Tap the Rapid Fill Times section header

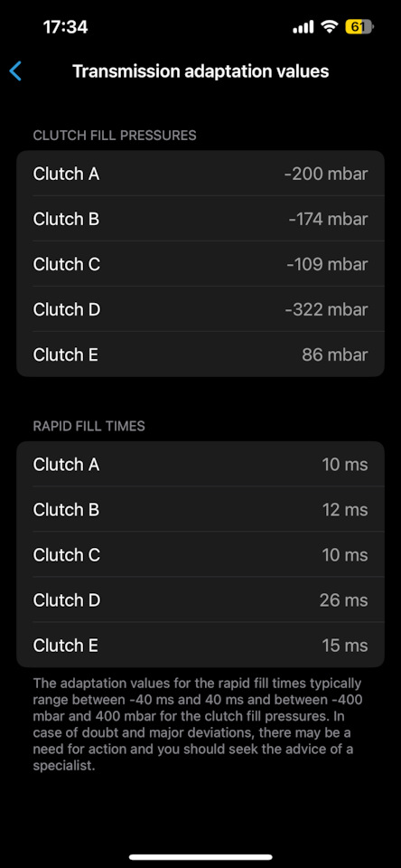pyautogui.click(x=89, y=426)
